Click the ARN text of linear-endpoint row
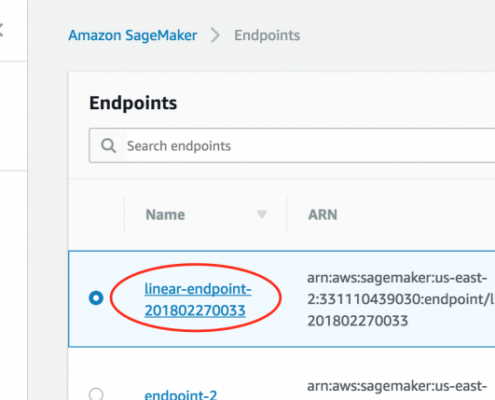495x400 pixels. [x=400, y=299]
